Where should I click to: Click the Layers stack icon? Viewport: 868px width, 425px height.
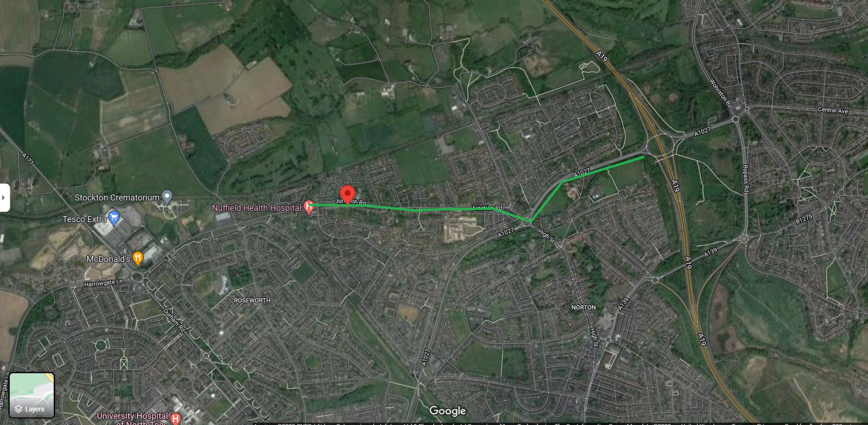[19, 409]
